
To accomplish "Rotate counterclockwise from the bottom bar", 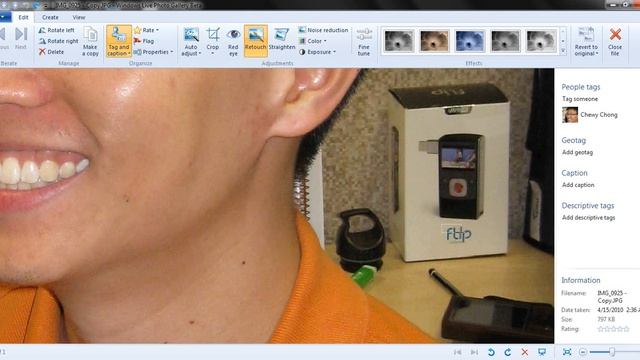I will pyautogui.click(x=491, y=352).
